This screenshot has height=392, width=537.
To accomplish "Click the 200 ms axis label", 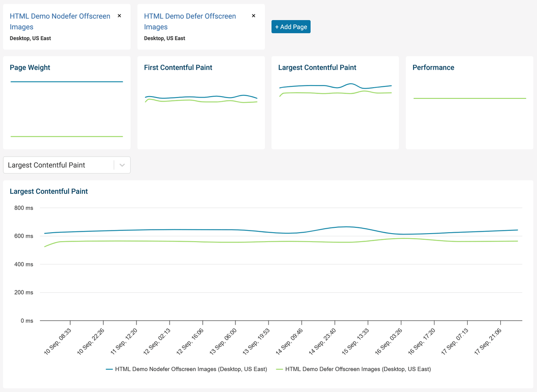I will pos(24,292).
